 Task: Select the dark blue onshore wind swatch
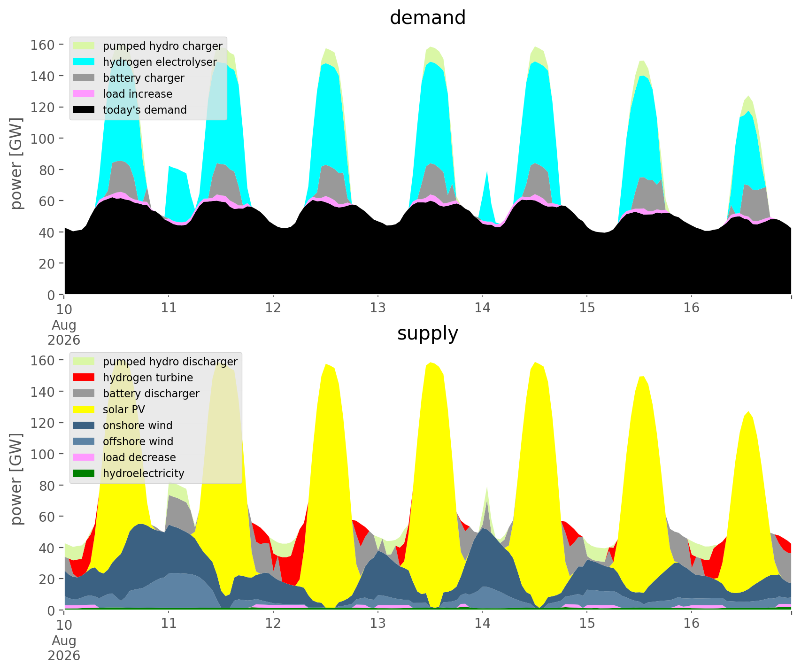tap(85, 425)
